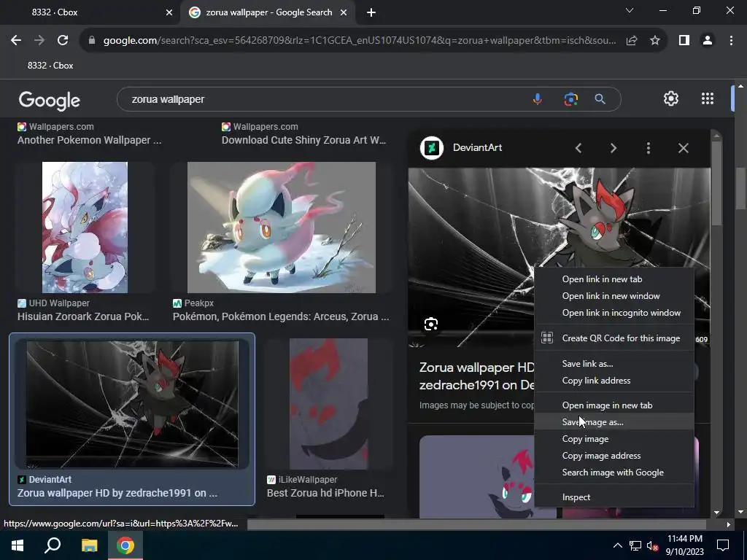Go back to the previous page
This screenshot has width=747, height=560.
point(16,41)
